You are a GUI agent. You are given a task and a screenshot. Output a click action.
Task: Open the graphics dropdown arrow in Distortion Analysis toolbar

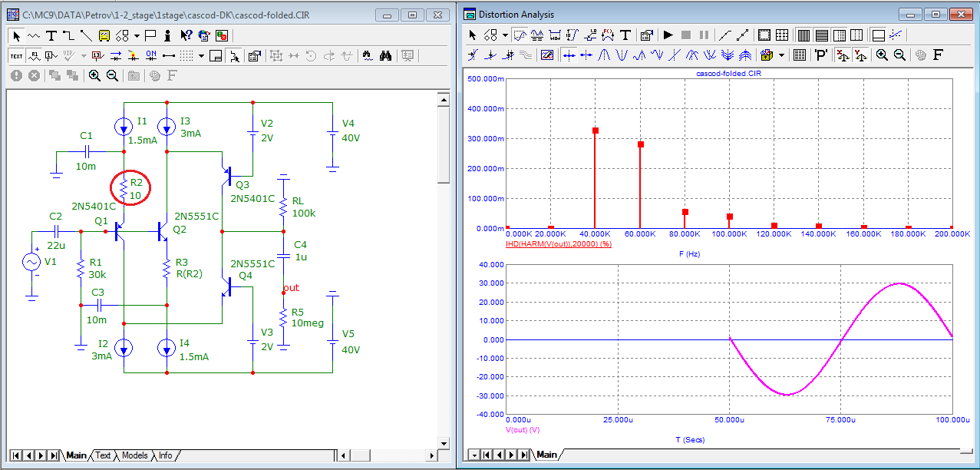click(x=505, y=35)
